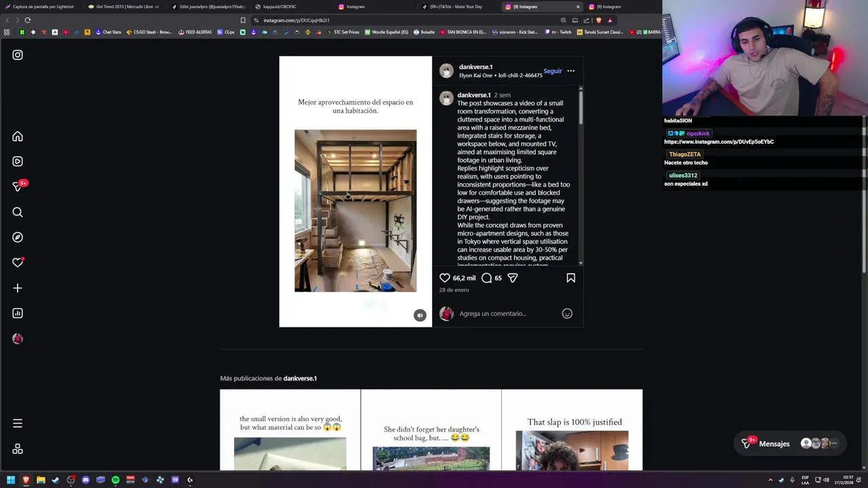Open the hamburger More menu
This screenshot has width=868, height=488.
point(18,424)
